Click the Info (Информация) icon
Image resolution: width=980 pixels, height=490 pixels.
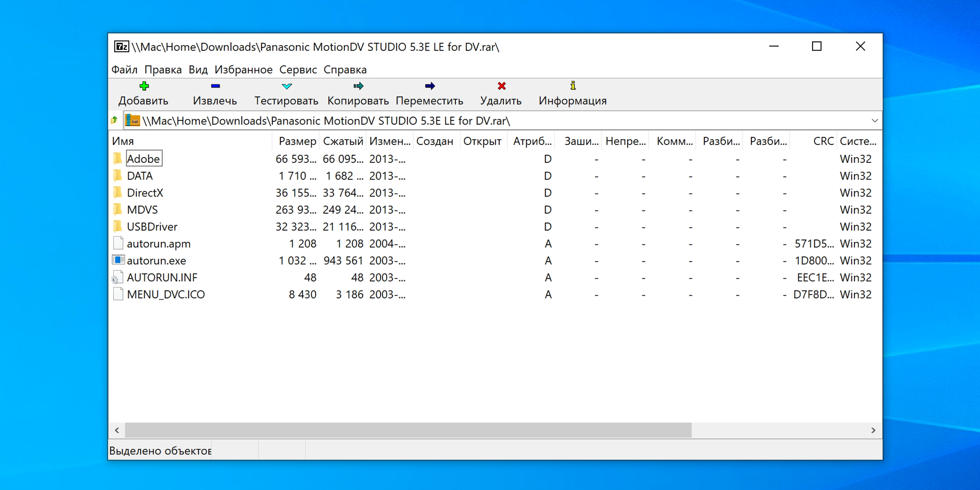pos(573,85)
